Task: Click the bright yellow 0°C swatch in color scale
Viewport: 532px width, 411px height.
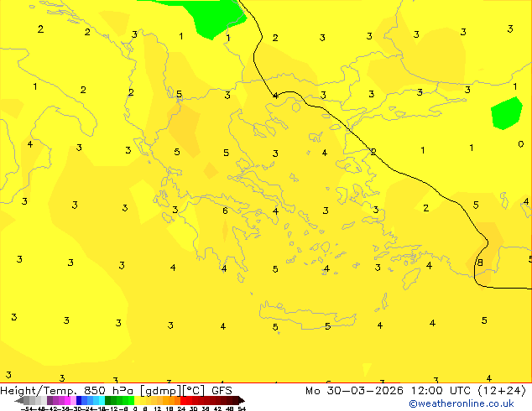Action: tap(137, 400)
